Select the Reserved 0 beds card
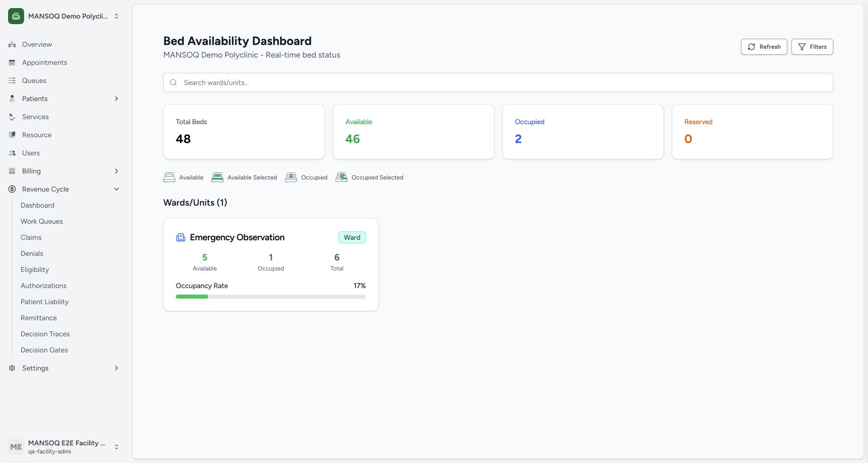This screenshot has width=868, height=463. pyautogui.click(x=752, y=132)
